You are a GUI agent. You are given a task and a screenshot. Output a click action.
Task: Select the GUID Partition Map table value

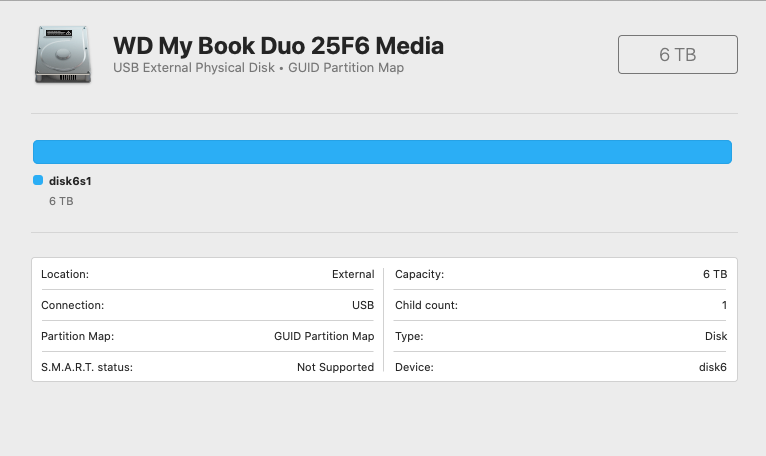324,336
